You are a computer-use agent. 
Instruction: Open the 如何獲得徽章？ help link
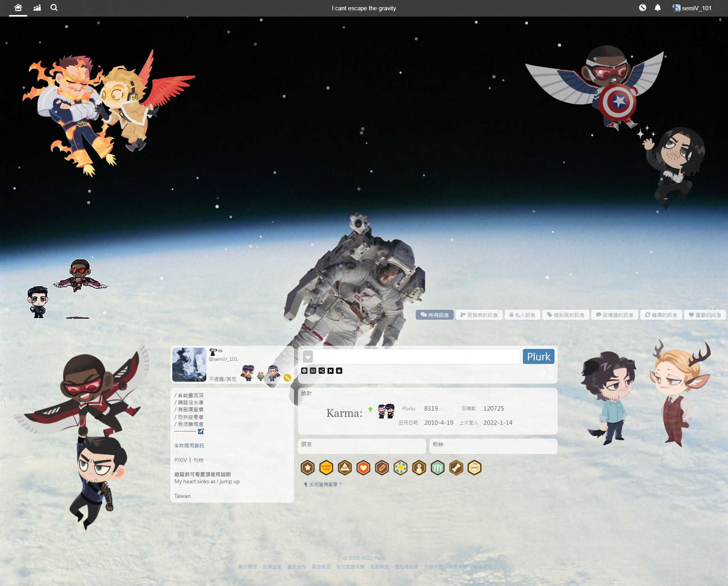point(323,484)
